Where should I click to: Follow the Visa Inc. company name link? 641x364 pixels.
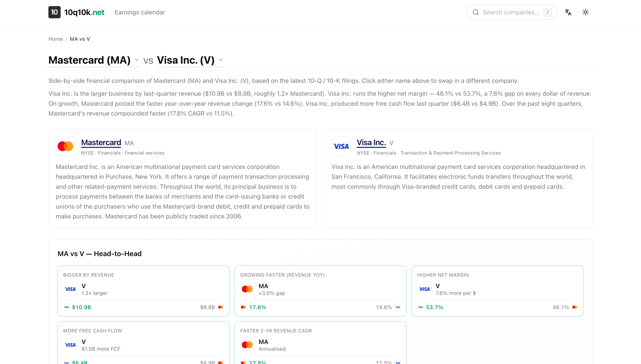372,143
